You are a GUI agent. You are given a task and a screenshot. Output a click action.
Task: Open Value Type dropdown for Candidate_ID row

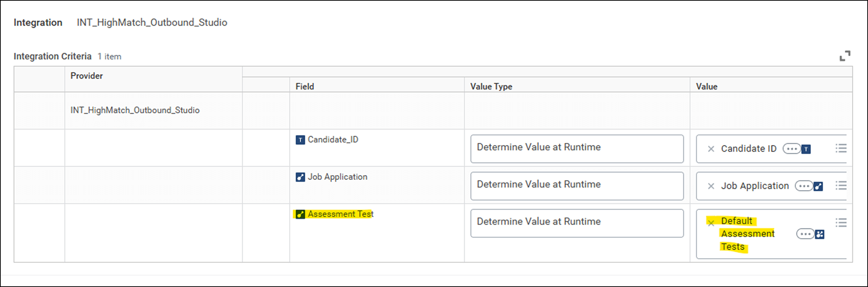(577, 149)
